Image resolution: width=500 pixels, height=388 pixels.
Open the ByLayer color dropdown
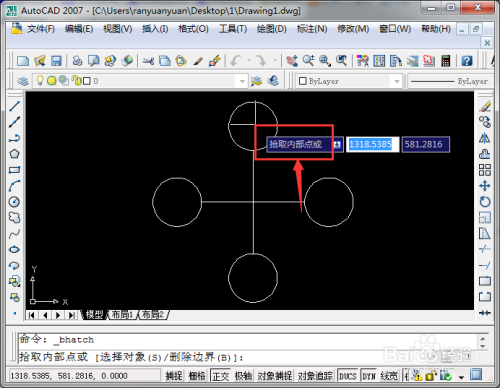397,81
